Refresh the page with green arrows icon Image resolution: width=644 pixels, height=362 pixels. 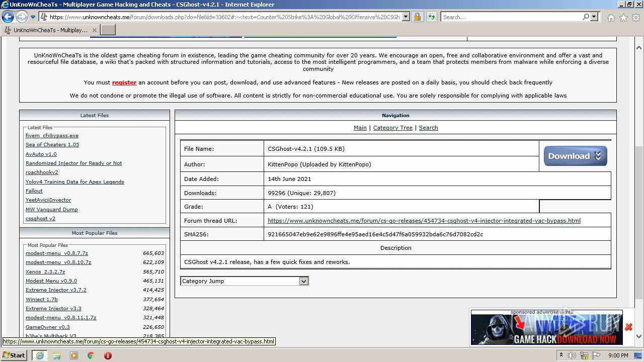click(x=431, y=17)
